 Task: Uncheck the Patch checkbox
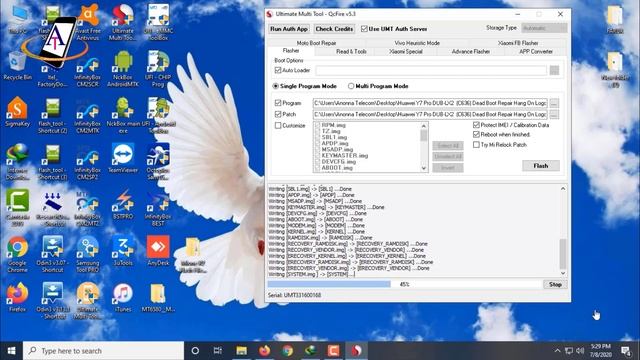click(x=278, y=114)
